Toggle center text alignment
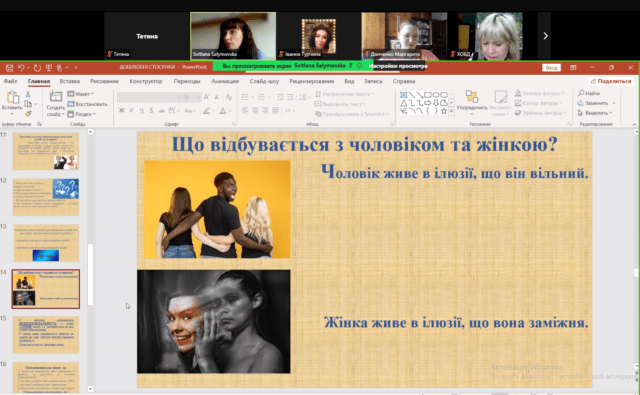 255,111
